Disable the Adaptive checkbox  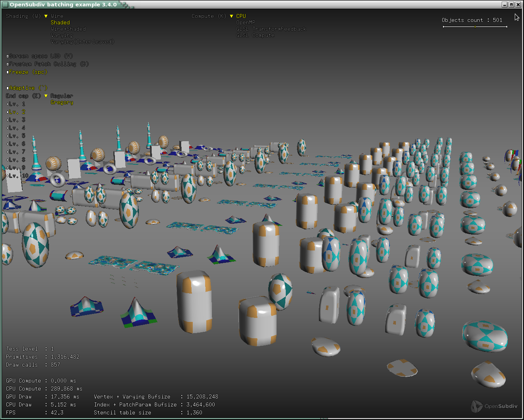tap(8, 88)
